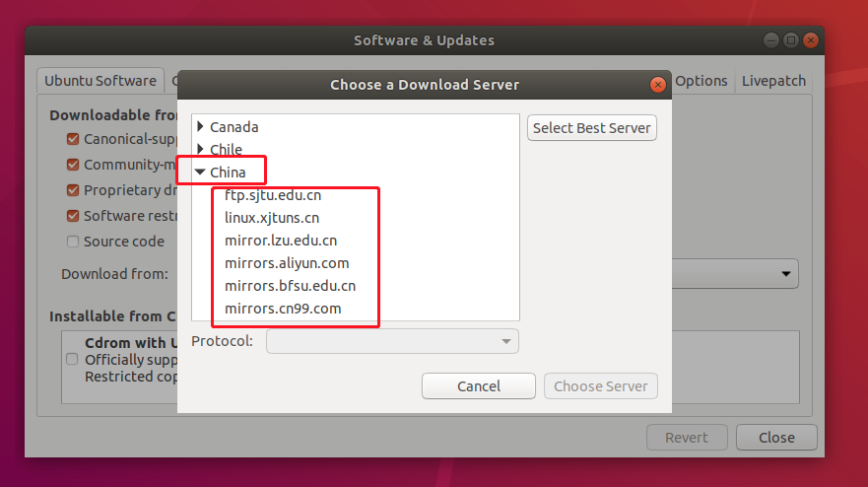Enable Source code checkbox
868x487 pixels.
73,242
